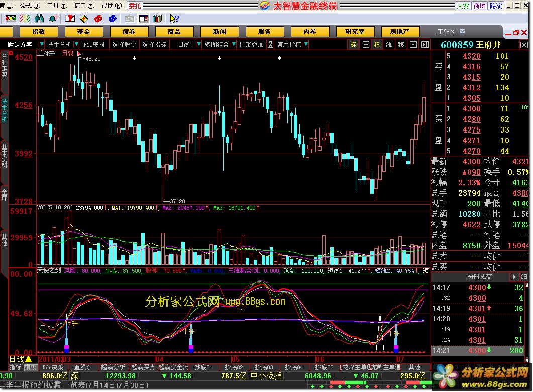Click the F10资料 toolbar button
533x392 pixels.
(x=94, y=45)
